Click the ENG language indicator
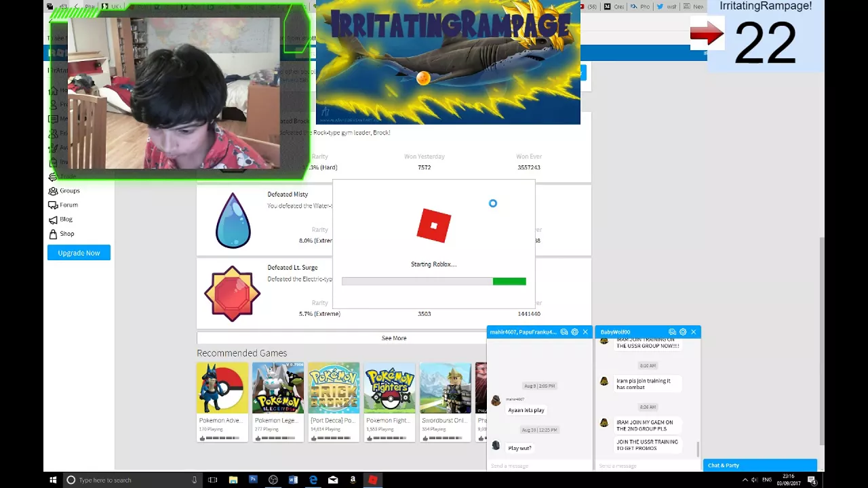 coord(767,480)
